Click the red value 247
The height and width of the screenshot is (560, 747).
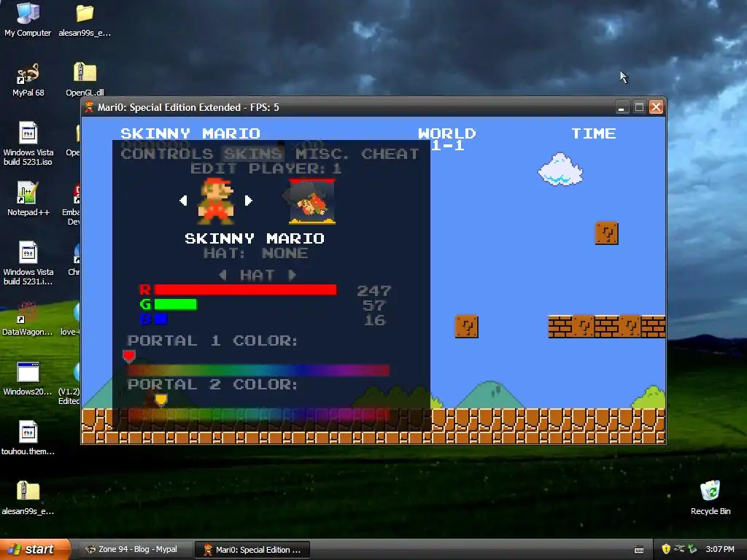[374, 290]
